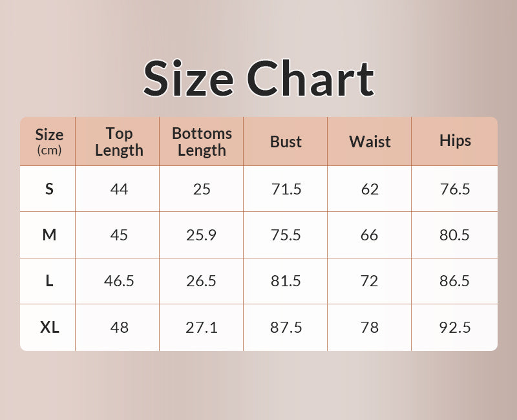Select the S size row label
The height and width of the screenshot is (420, 517).
[49, 189]
